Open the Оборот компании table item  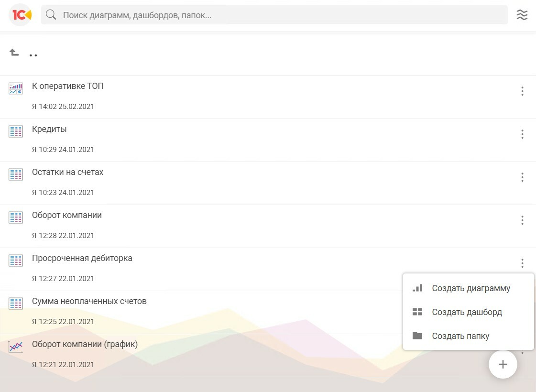(67, 215)
